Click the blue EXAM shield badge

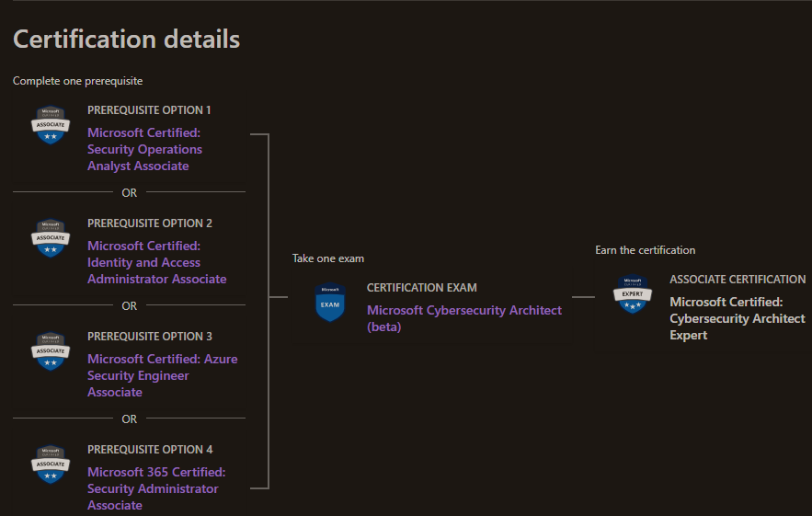click(330, 302)
